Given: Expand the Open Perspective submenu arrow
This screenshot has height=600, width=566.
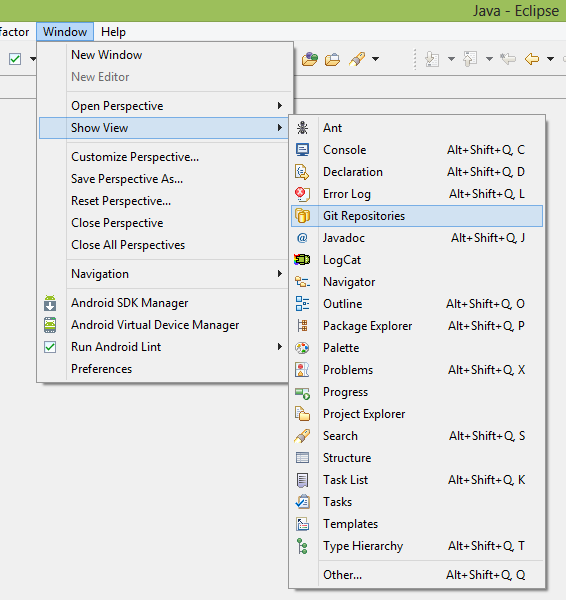Looking at the screenshot, I should pyautogui.click(x=280, y=106).
